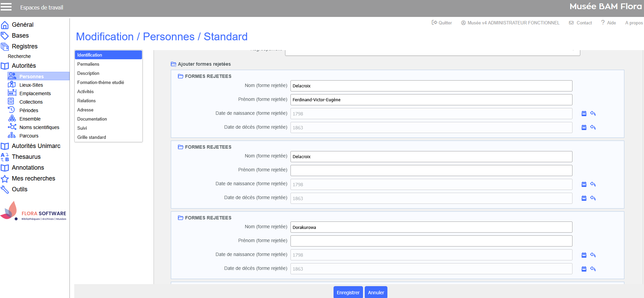Open the hamburger menu at top left
Image resolution: width=644 pixels, height=298 pixels.
pos(6,7)
